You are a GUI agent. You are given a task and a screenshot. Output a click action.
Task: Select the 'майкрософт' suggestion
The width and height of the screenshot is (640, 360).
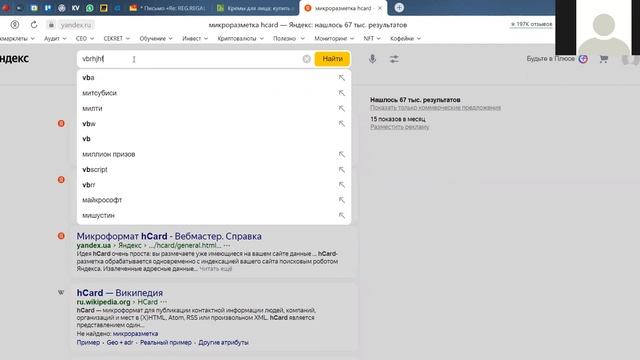pyautogui.click(x=214, y=200)
